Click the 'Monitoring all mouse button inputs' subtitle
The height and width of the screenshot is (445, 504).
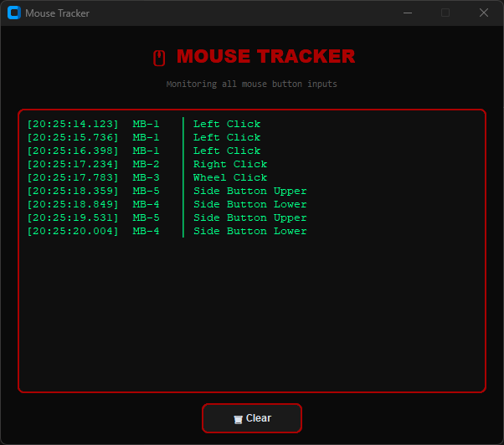click(251, 84)
